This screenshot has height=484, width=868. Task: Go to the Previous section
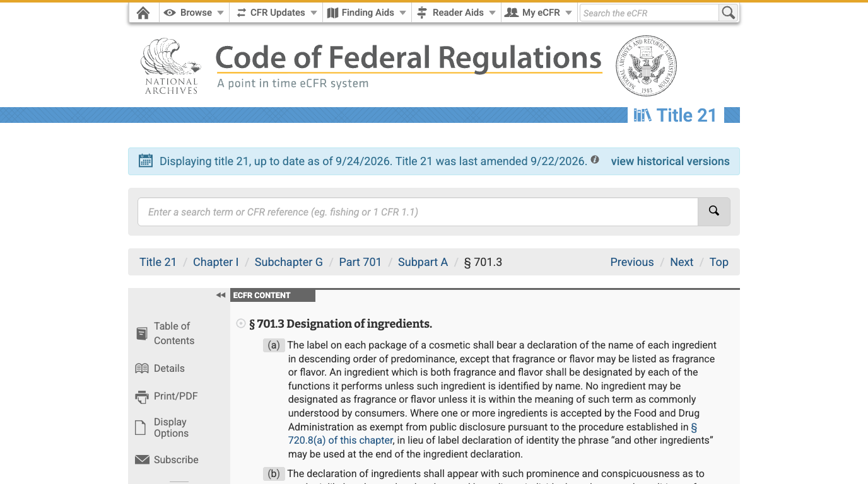(631, 262)
